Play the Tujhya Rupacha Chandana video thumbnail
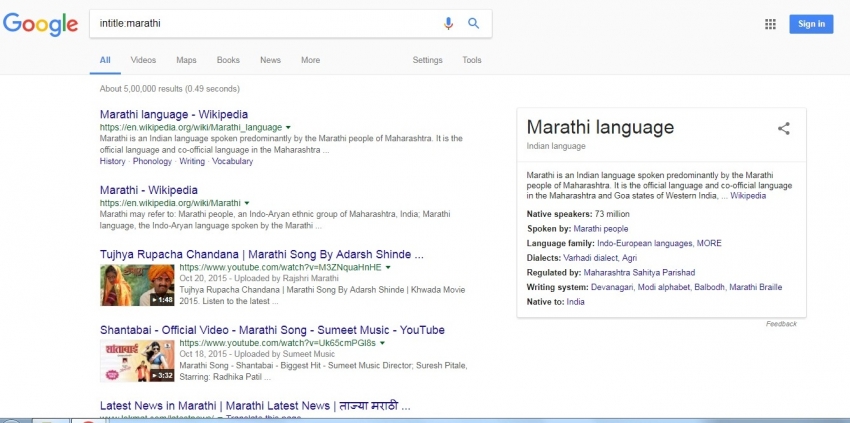Image resolution: width=850 pixels, height=423 pixels. click(x=137, y=285)
